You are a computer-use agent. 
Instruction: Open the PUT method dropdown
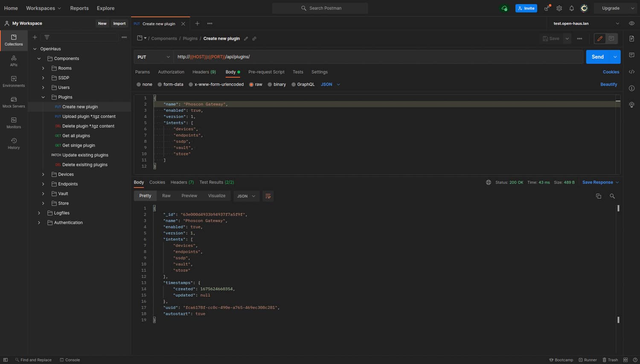pyautogui.click(x=154, y=57)
